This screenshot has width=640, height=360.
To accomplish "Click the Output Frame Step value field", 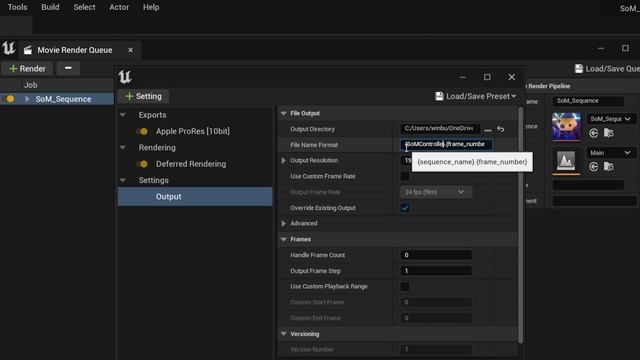I will click(436, 271).
